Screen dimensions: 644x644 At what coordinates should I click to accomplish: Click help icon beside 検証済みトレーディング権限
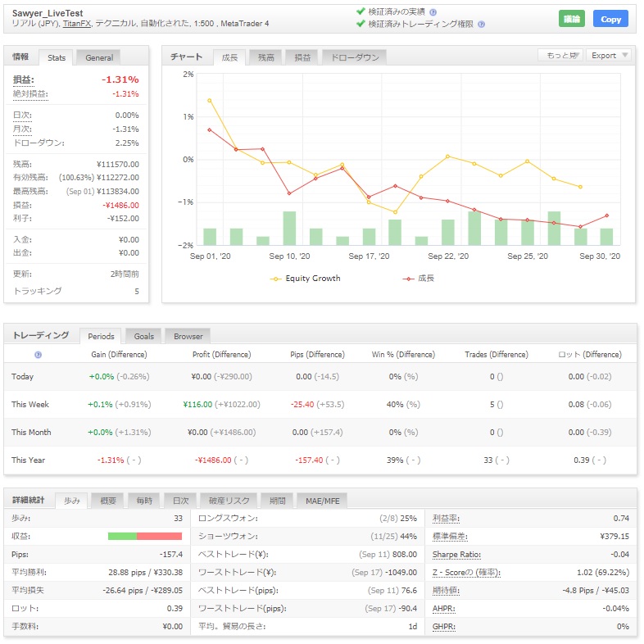pos(481,25)
